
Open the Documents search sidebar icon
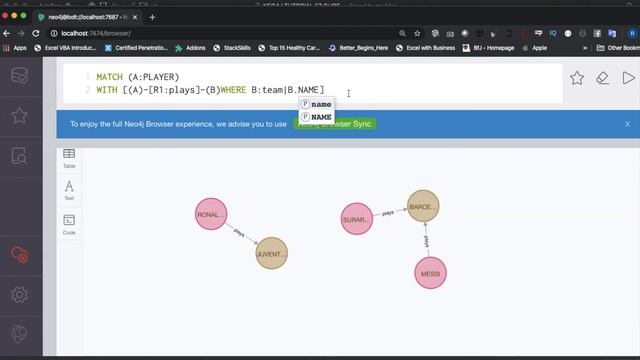pos(20,156)
